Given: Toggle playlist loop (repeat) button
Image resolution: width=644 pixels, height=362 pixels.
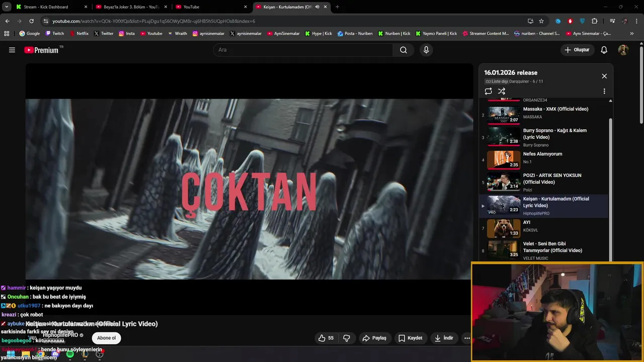Looking at the screenshot, I should (488, 92).
